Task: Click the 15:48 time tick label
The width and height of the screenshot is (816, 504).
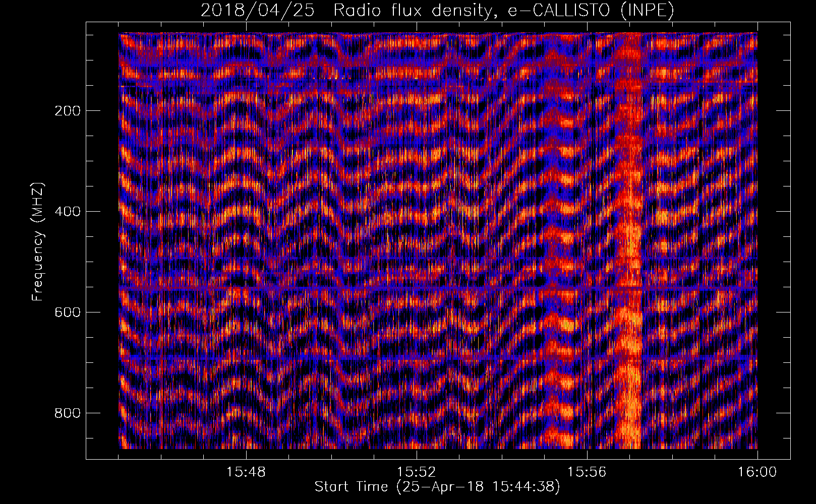Action: point(246,472)
